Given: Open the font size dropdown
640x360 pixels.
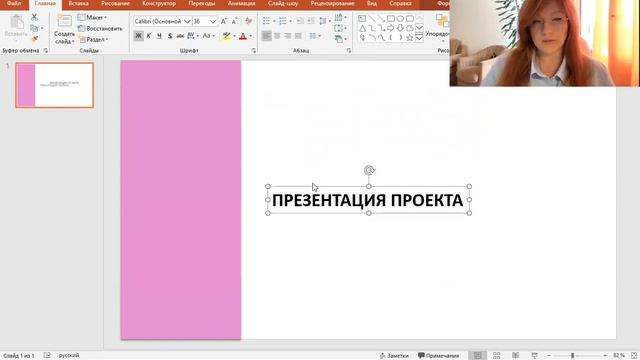Looking at the screenshot, I should click(x=213, y=21).
